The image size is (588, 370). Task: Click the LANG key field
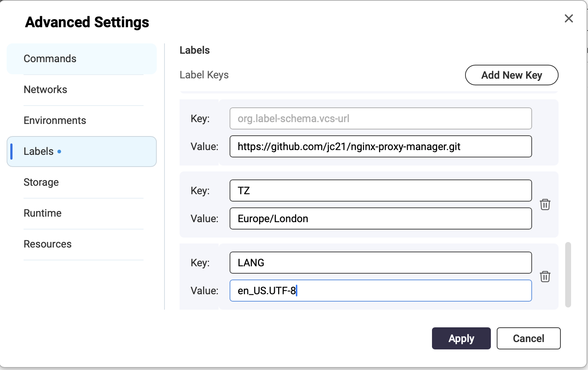point(381,263)
